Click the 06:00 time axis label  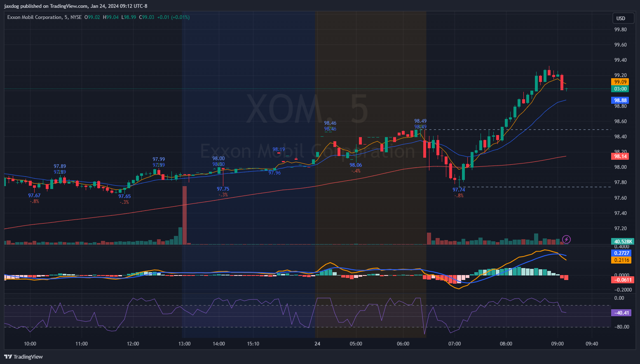(403, 344)
